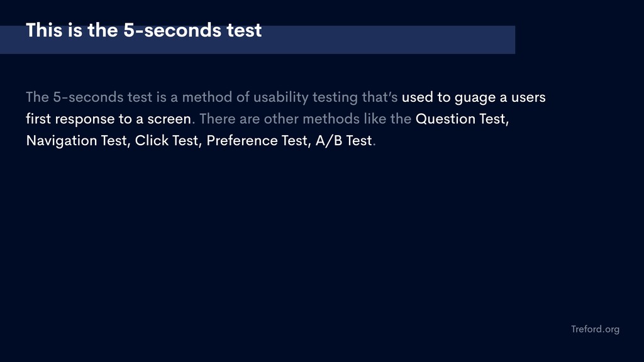Click the dimmed word 'that's' in the paragraph

coord(379,97)
